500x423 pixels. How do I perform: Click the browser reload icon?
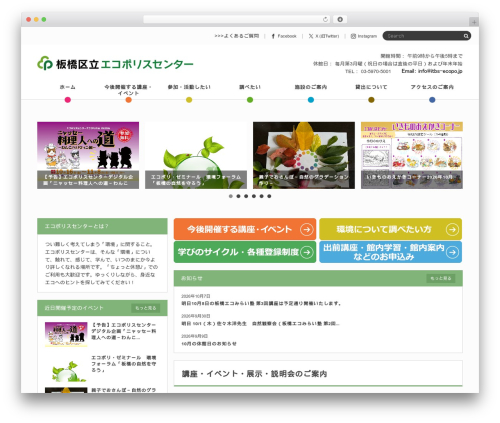coord(325,19)
